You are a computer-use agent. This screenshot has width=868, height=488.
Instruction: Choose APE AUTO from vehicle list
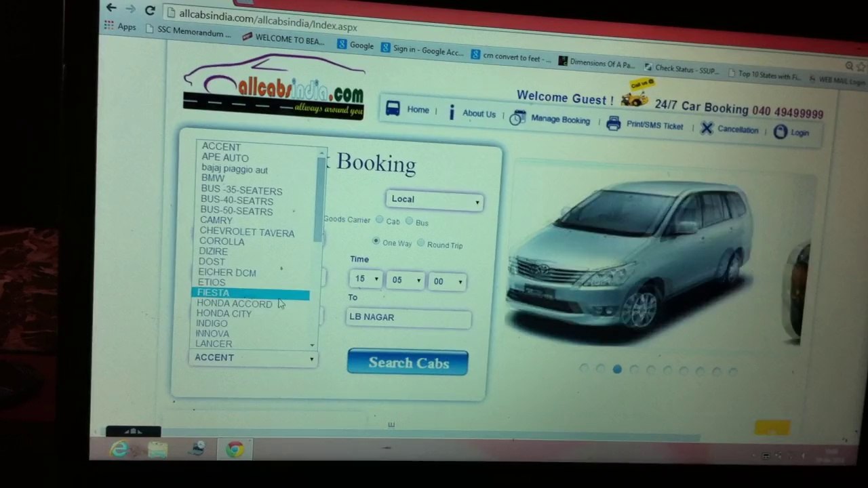[x=225, y=158]
